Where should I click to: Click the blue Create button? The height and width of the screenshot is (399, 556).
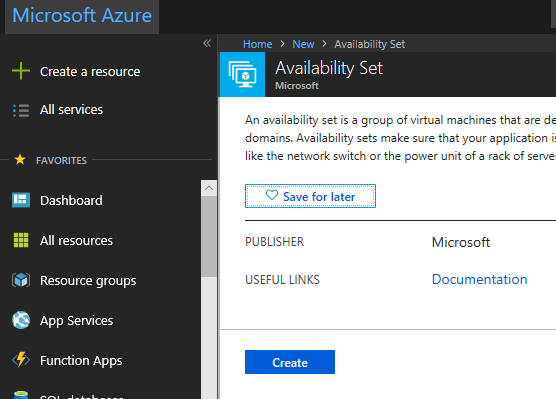(x=290, y=362)
